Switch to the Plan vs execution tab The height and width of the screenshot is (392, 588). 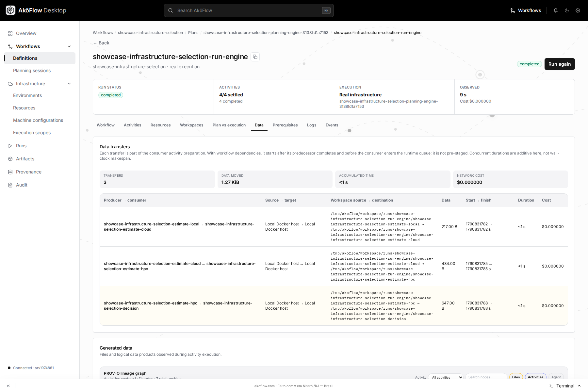tap(229, 125)
